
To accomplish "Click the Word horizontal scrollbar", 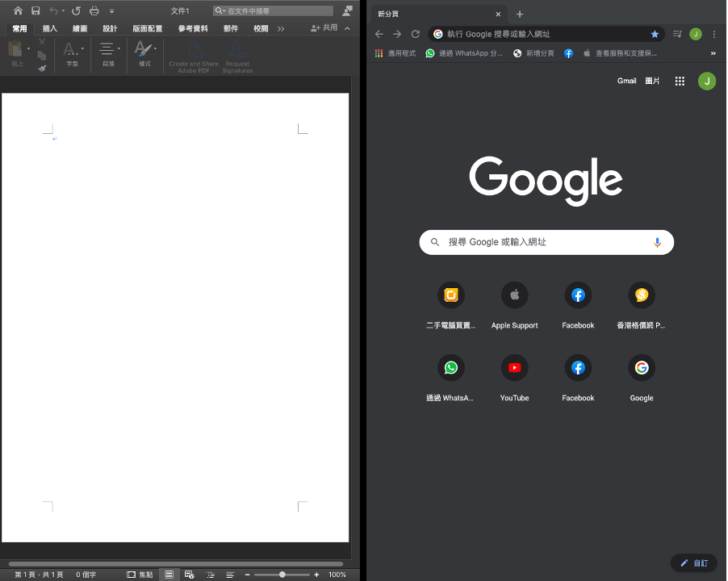I will [x=175, y=564].
